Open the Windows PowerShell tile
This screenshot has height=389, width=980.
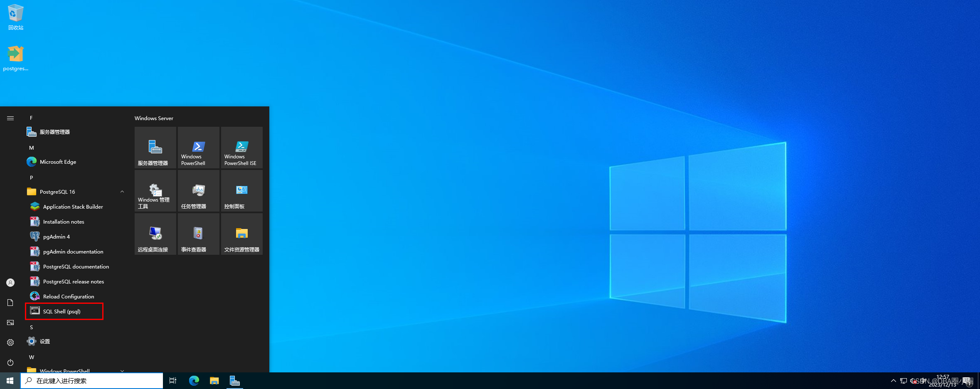pyautogui.click(x=199, y=148)
